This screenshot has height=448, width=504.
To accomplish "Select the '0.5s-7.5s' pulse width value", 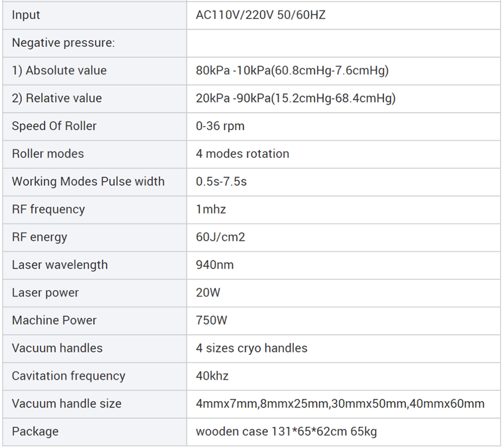I will pos(221,181).
